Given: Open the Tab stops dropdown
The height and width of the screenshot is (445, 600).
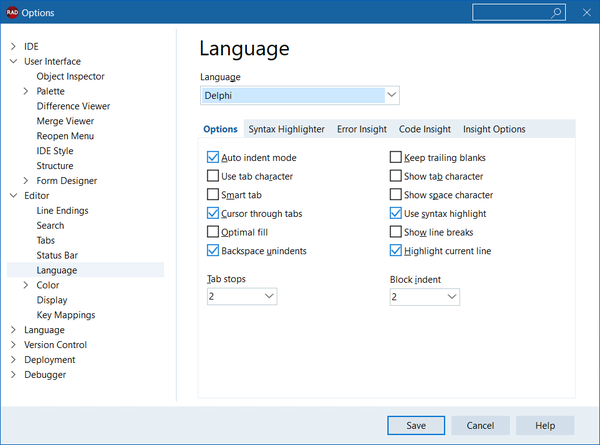Looking at the screenshot, I should [242, 296].
